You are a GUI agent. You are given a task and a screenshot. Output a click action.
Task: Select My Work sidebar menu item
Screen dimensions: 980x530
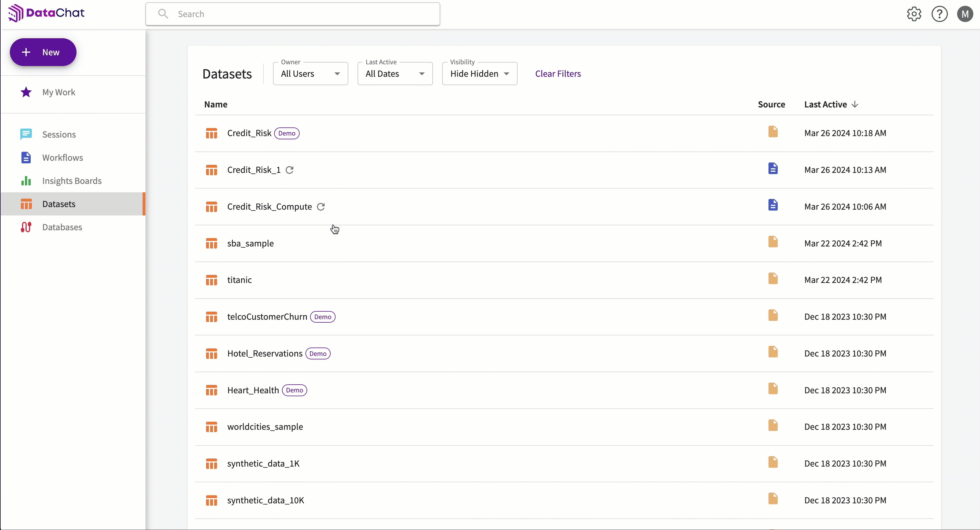(x=59, y=92)
